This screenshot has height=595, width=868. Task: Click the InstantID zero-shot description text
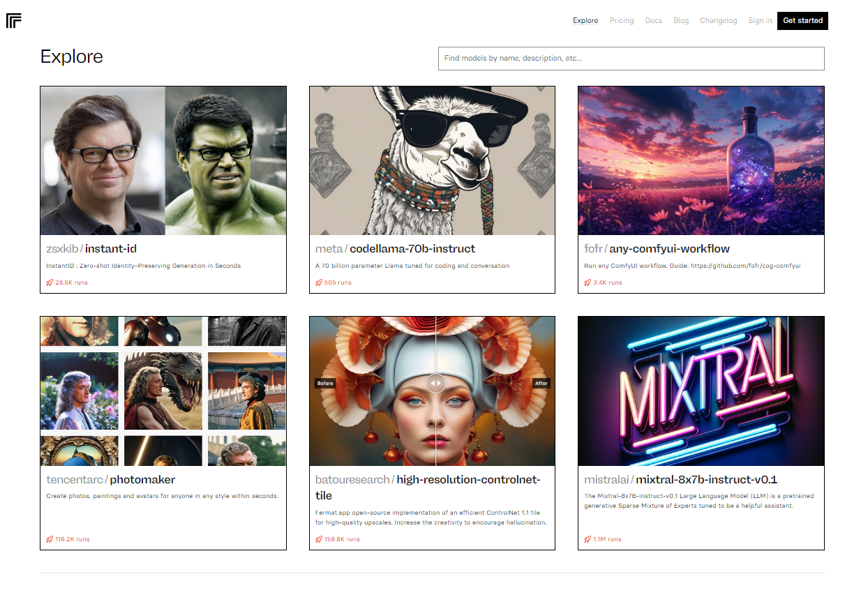click(x=144, y=266)
